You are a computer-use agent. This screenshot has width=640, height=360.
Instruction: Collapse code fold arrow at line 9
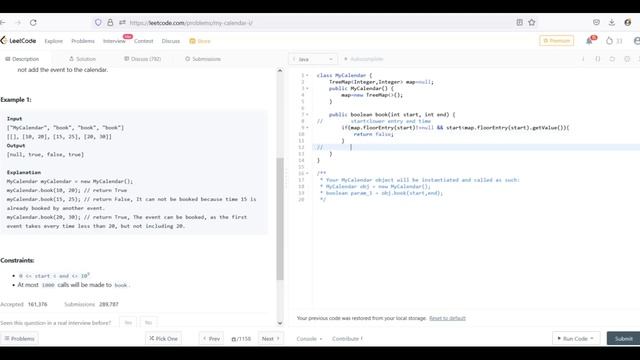pos(307,128)
